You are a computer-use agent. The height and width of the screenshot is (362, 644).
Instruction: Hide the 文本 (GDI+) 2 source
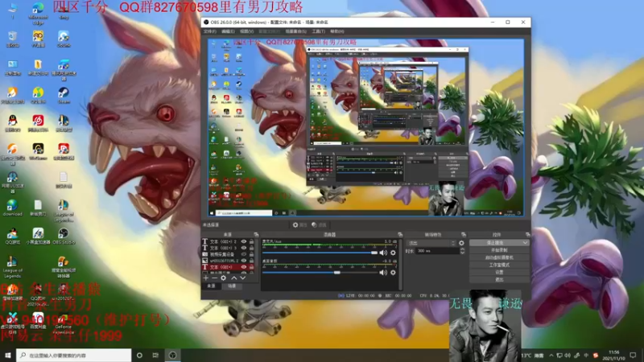(x=244, y=242)
